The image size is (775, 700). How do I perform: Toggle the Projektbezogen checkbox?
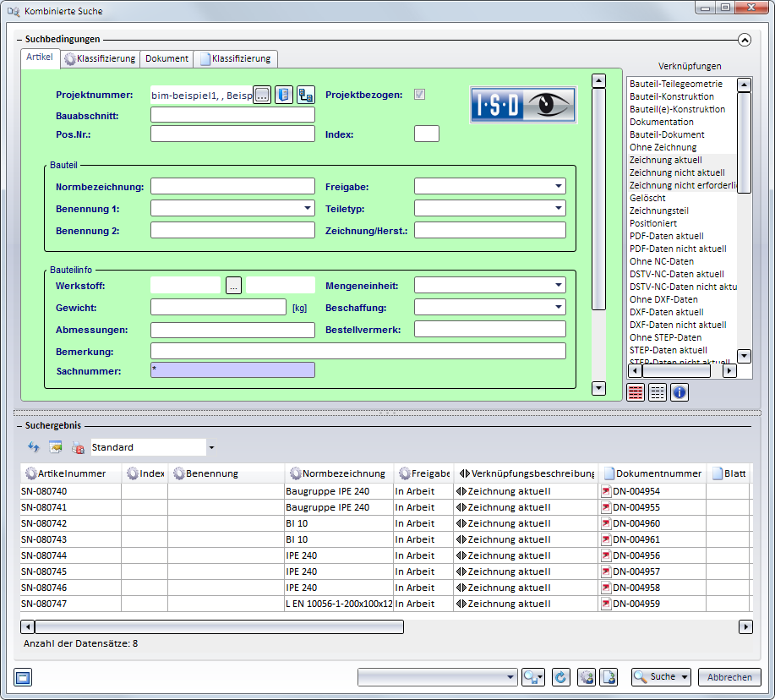click(x=419, y=95)
